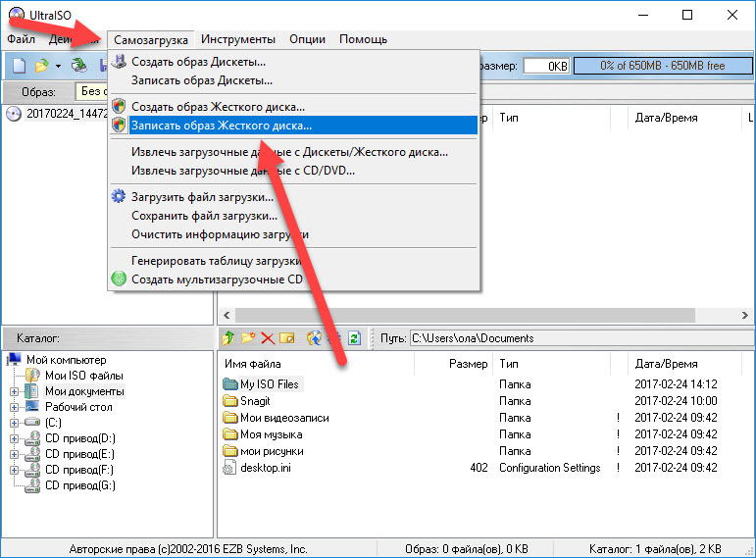
Task: Expand the CD привод(D:) tree node
Action: click(x=14, y=439)
